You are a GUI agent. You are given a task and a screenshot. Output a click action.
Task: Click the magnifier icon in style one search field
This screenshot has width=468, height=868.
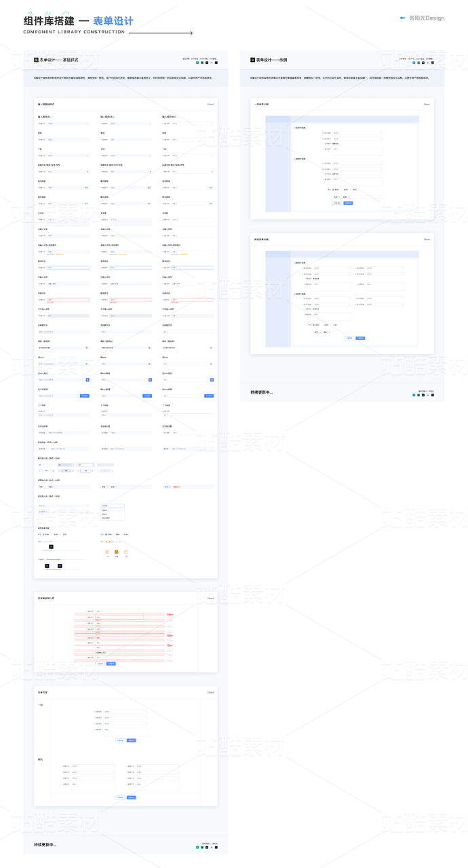(87, 364)
